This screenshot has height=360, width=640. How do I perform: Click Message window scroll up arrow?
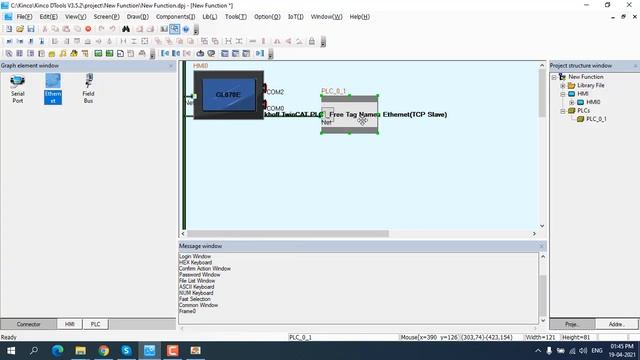[543, 256]
